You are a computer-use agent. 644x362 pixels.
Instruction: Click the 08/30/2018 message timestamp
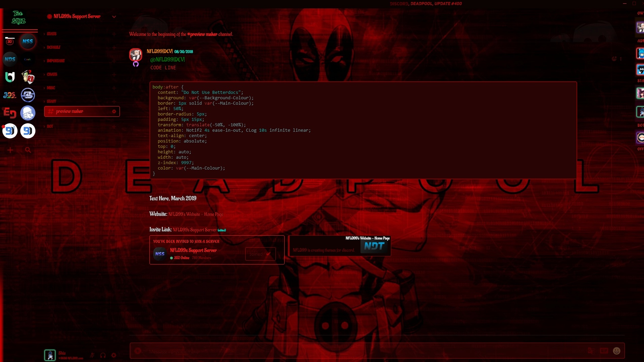(184, 52)
